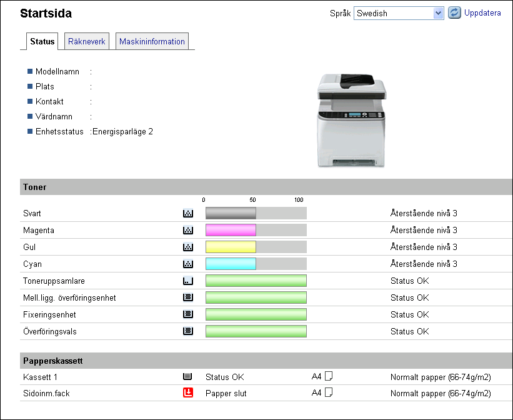Click the Startsida page heading
The image size is (513, 420).
[46, 13]
